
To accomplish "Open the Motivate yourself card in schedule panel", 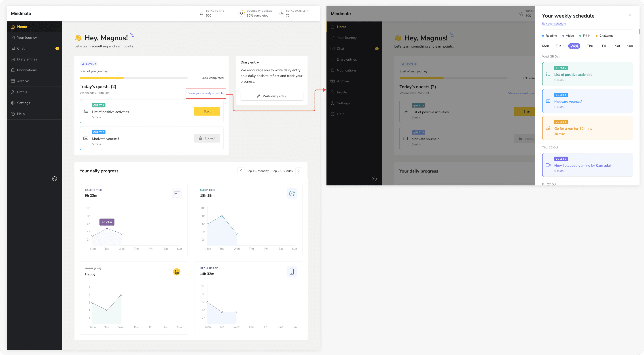I will tap(587, 101).
